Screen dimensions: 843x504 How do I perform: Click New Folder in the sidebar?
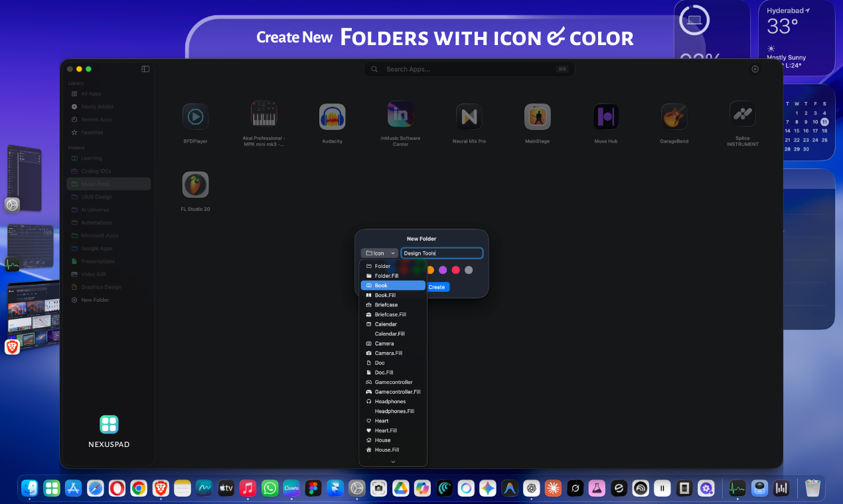pos(109,300)
